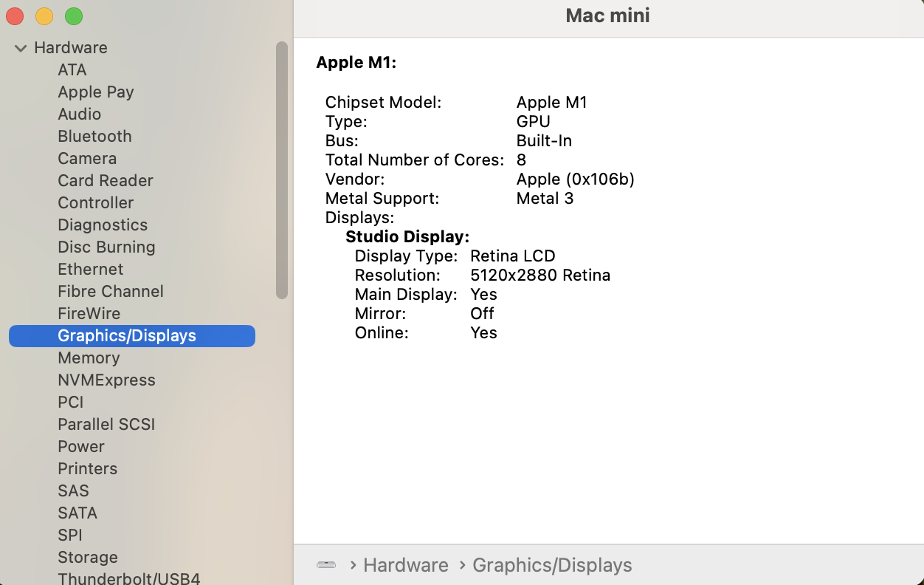Image resolution: width=924 pixels, height=585 pixels.
Task: Select Audio in the hardware list
Action: click(x=80, y=114)
